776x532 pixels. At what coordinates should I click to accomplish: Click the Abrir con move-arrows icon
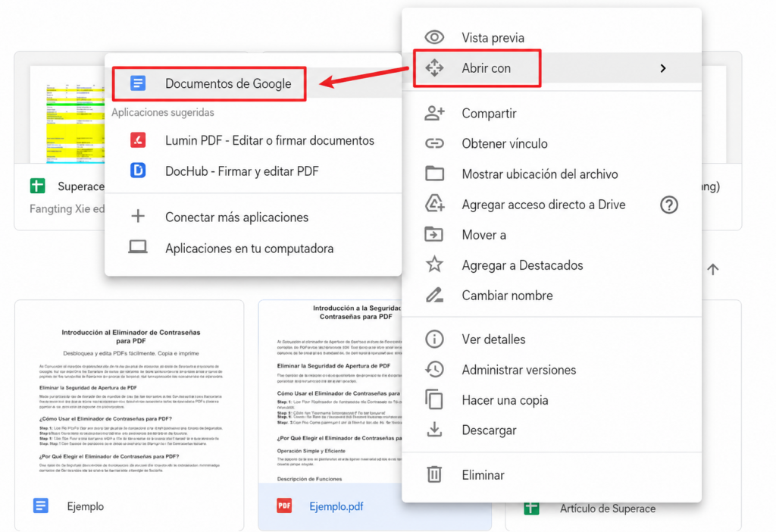click(434, 67)
